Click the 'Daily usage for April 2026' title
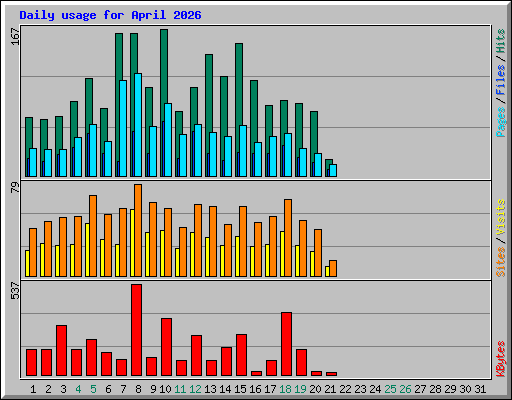The width and height of the screenshot is (512, 400). coord(110,15)
